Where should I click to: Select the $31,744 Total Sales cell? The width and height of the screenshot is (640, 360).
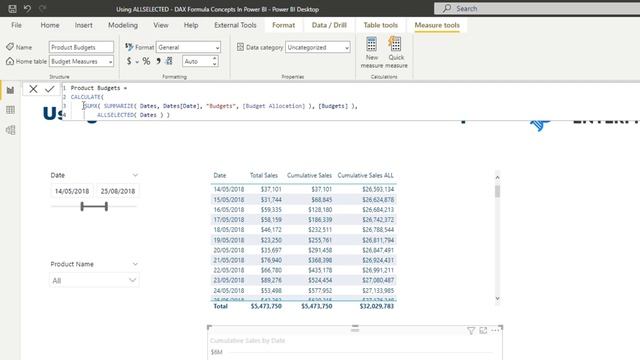point(271,200)
